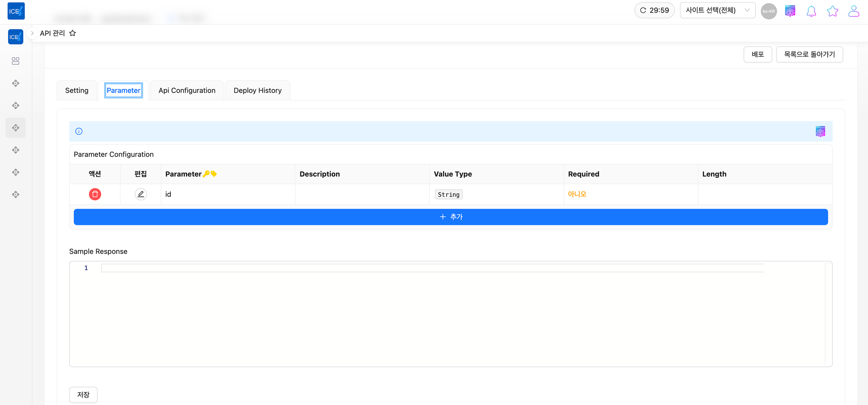This screenshot has width=868, height=405.
Task: Click the AI assistant icon in banner
Action: [x=820, y=131]
